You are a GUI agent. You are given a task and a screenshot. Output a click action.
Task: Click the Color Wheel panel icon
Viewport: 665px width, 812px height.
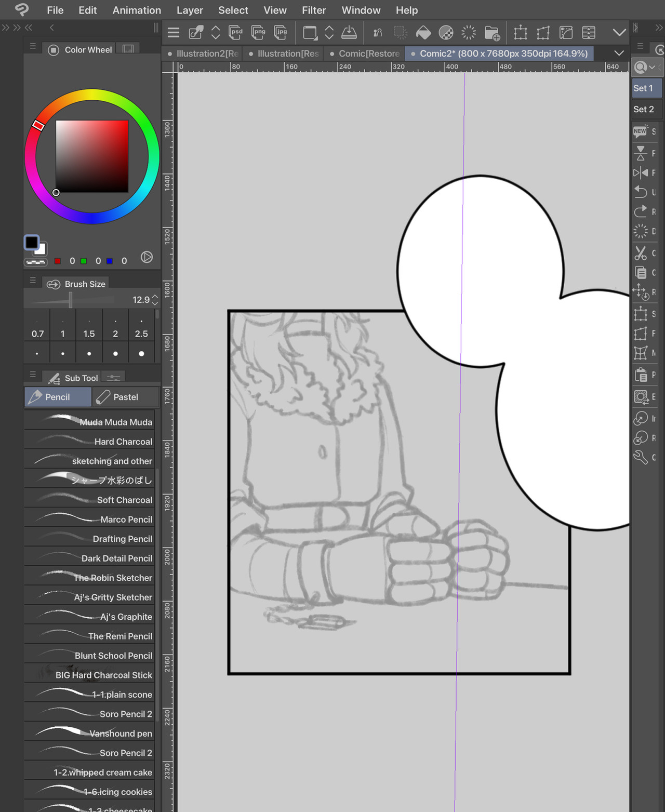54,50
